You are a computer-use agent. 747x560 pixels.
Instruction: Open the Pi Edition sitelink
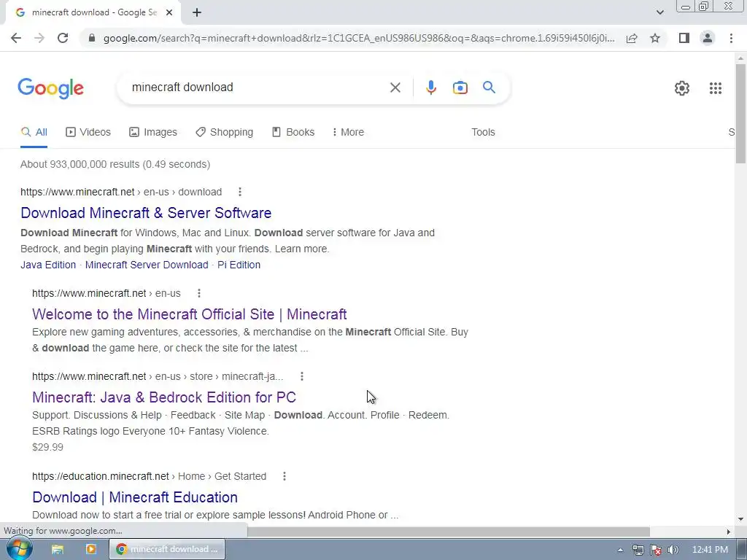[x=239, y=265]
